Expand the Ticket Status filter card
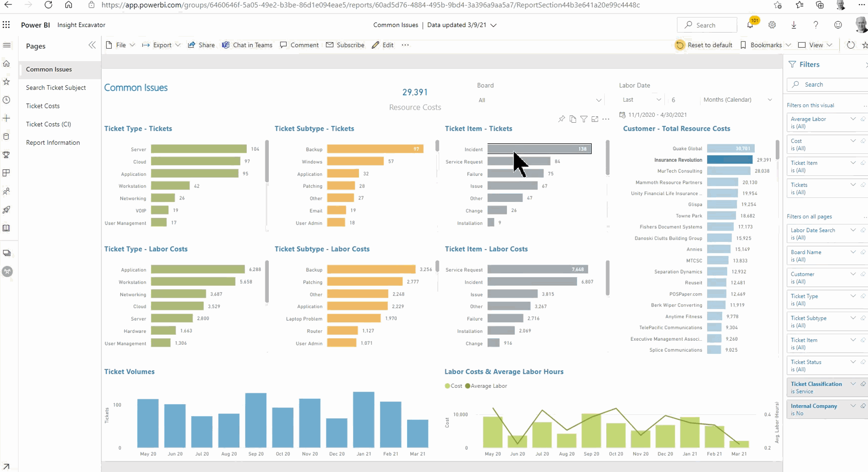Screen dimensions: 868x472 [x=853, y=362]
